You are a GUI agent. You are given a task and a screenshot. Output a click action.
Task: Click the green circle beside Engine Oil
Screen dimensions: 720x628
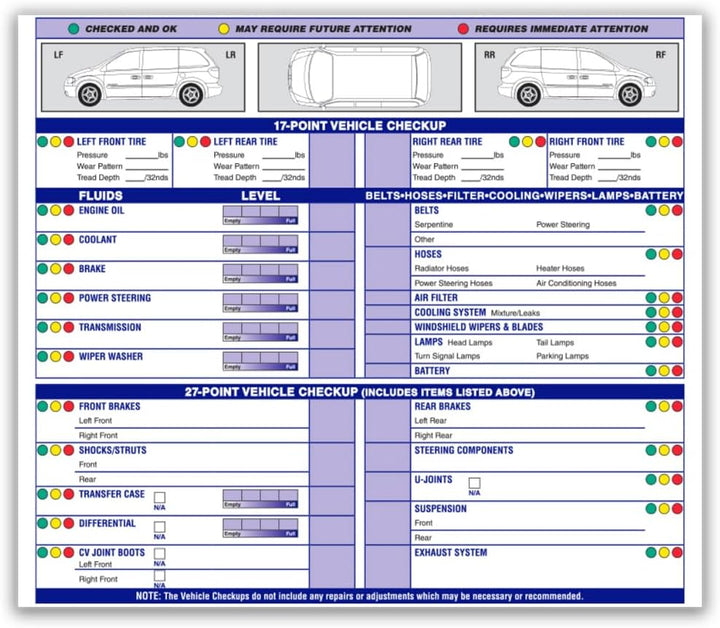tap(43, 211)
